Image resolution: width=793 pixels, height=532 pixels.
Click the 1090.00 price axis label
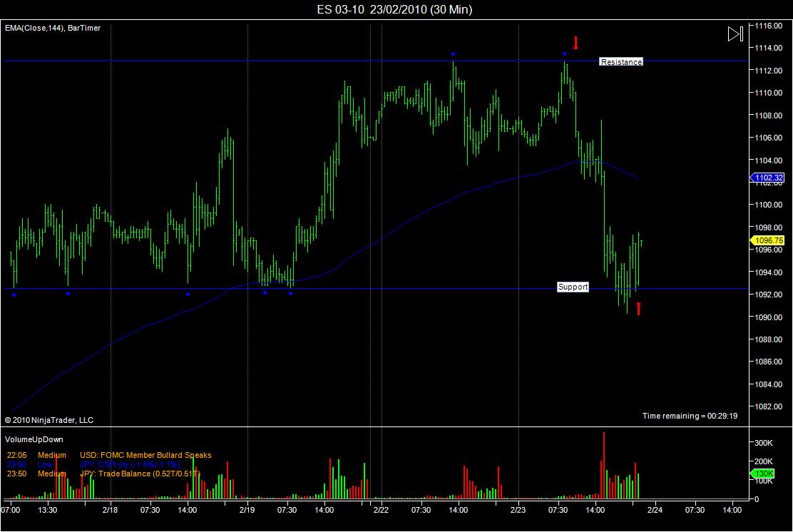coord(768,317)
